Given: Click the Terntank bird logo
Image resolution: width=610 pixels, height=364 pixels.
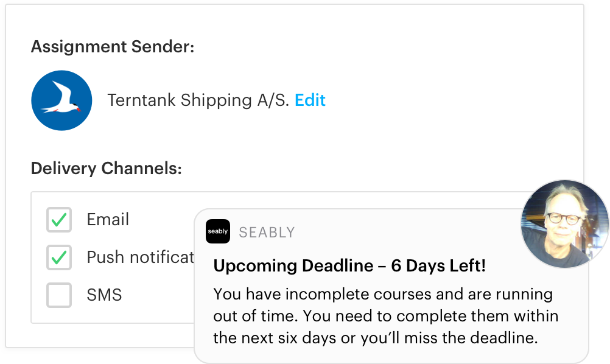Looking at the screenshot, I should point(61,100).
